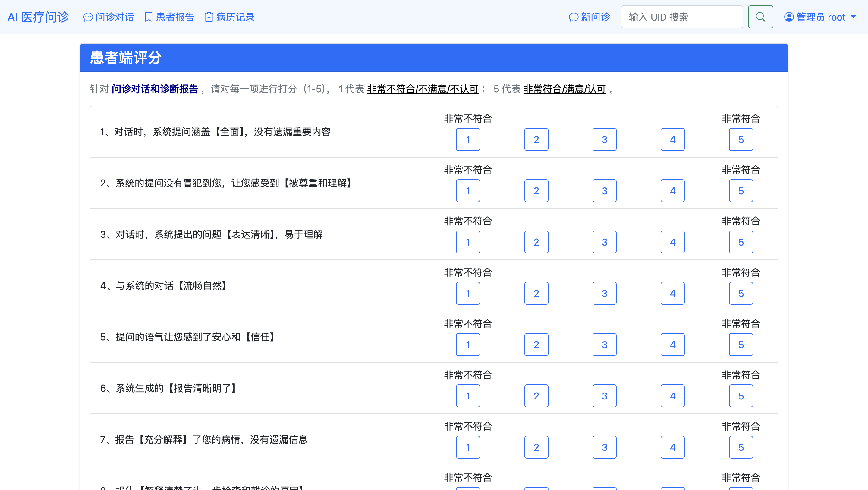Select score 5 for question 6 report clarity
Image resolution: width=868 pixels, height=490 pixels.
741,396
